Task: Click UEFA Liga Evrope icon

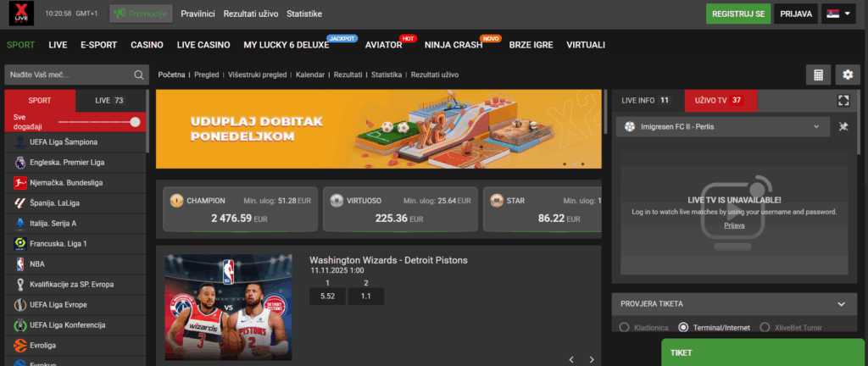Action: click(20, 305)
